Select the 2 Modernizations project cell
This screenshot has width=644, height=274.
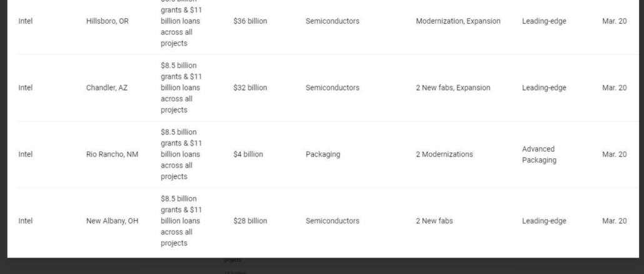[444, 155]
